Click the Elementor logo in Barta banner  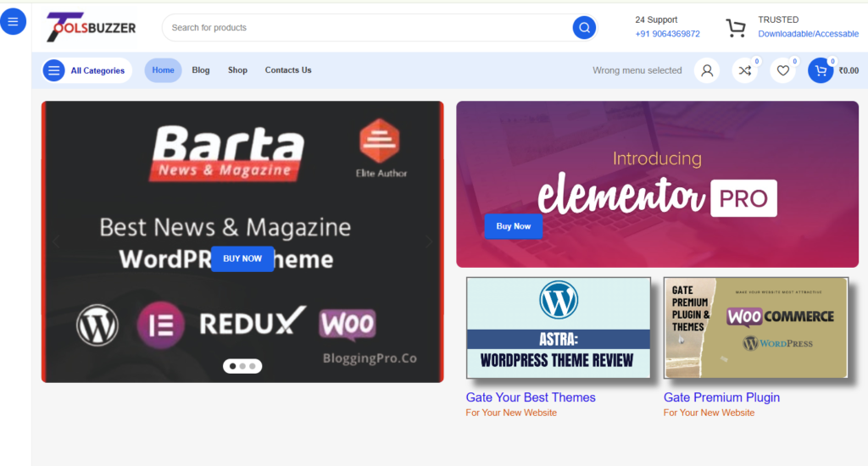tap(161, 325)
